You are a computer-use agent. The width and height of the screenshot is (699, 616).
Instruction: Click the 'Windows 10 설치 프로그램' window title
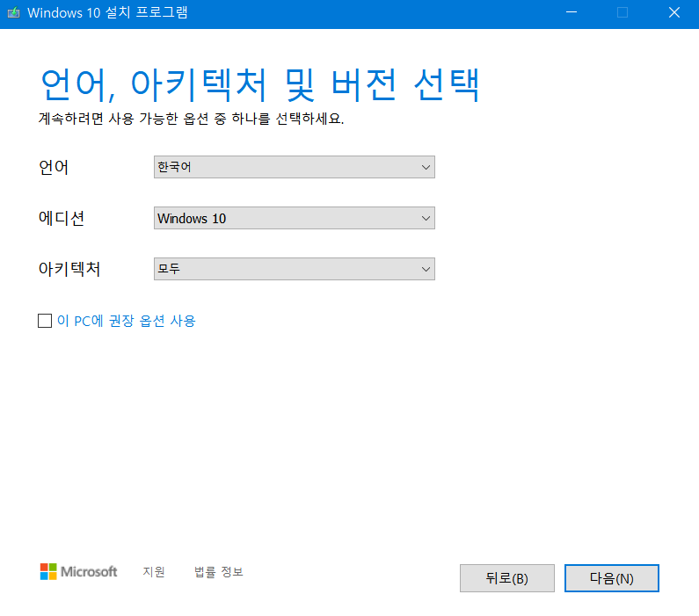(107, 12)
